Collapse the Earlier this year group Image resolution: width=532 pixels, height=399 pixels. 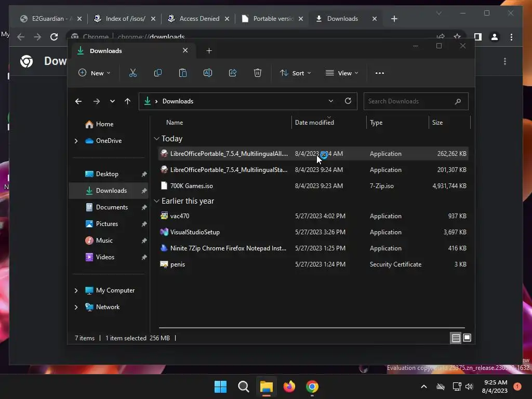click(x=156, y=201)
